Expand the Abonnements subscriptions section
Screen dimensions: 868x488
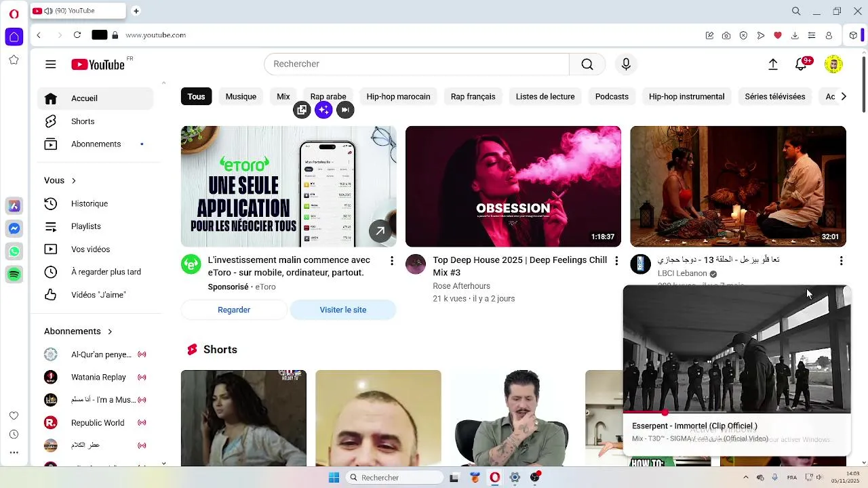(78, 331)
